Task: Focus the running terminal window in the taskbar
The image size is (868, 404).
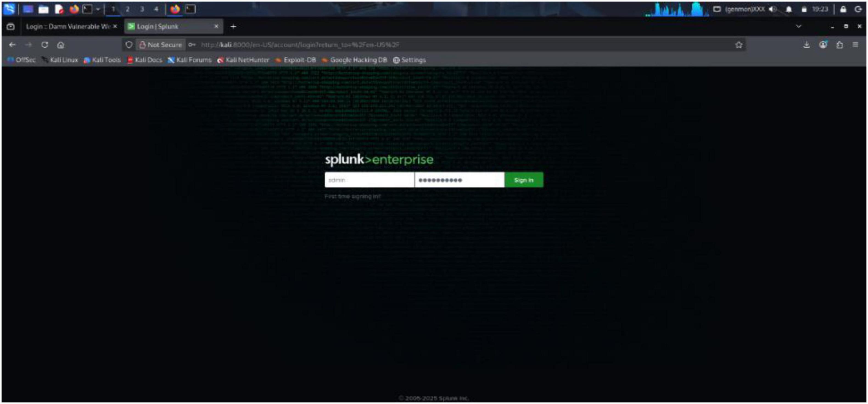Action: (191, 9)
